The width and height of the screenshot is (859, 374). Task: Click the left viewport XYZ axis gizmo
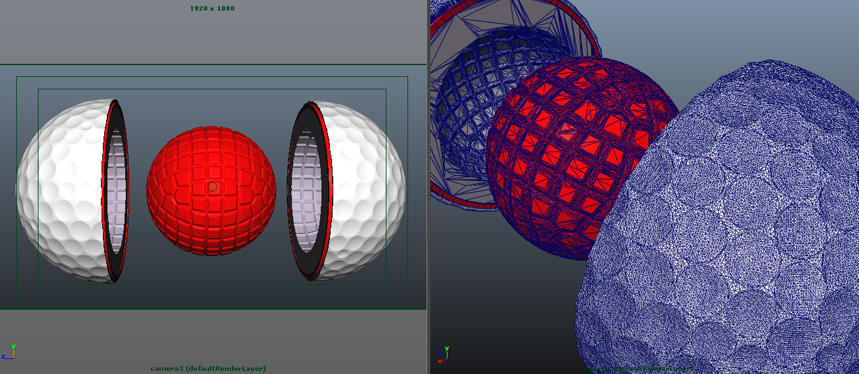[x=9, y=352]
